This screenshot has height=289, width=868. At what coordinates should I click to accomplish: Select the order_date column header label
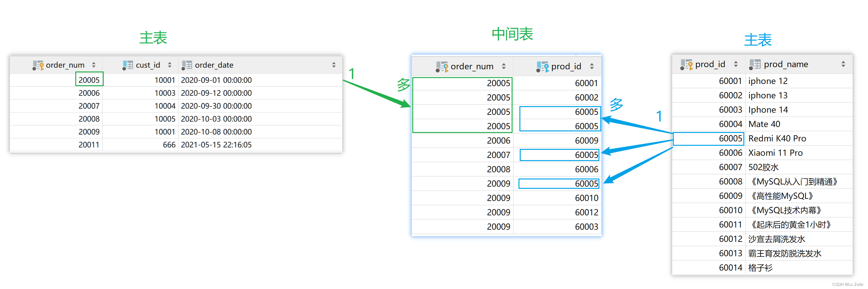click(x=214, y=65)
